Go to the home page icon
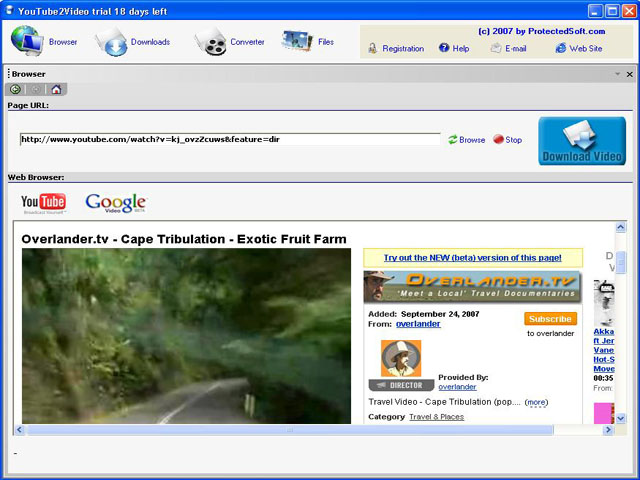This screenshot has width=640, height=480. [x=56, y=89]
